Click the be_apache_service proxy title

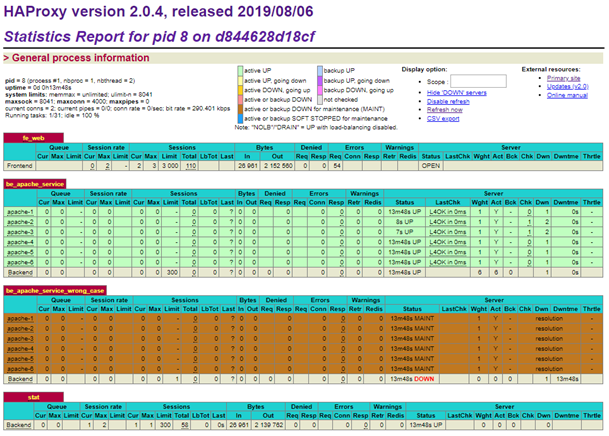click(x=35, y=184)
